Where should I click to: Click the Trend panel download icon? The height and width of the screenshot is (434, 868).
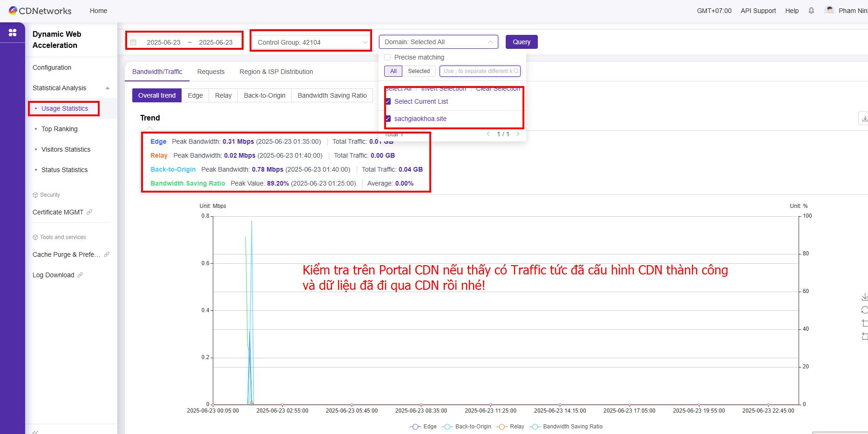coord(864,119)
